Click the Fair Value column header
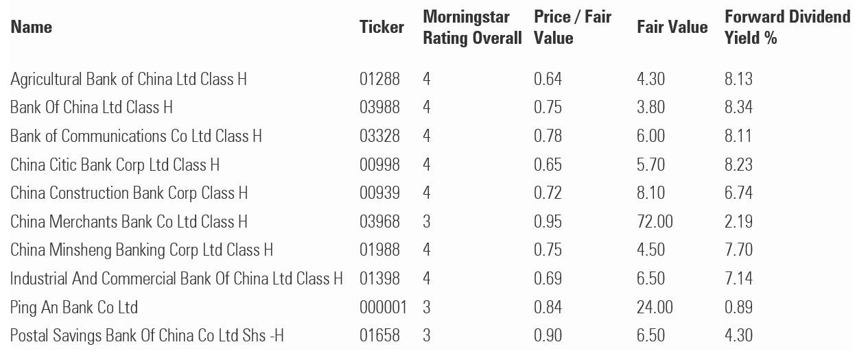The width and height of the screenshot is (868, 364). tap(672, 27)
